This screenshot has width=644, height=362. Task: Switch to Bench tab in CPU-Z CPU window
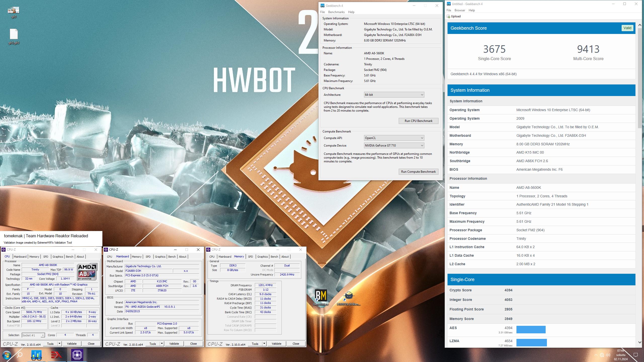click(x=70, y=257)
